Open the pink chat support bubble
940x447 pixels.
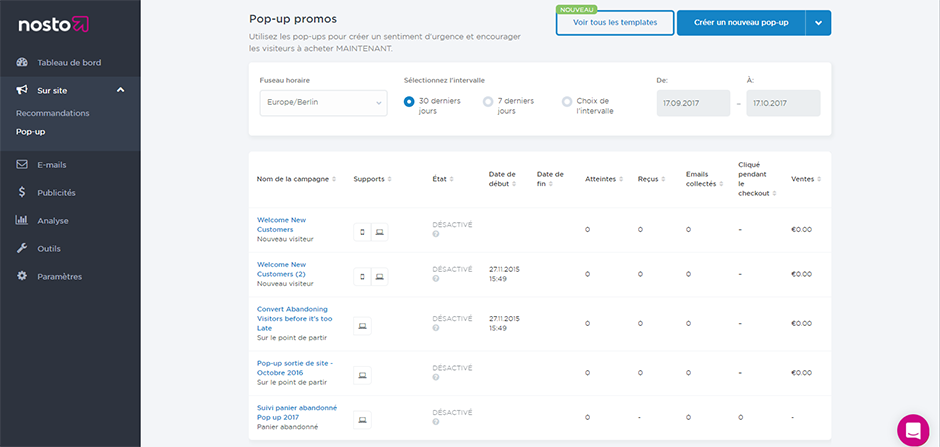click(x=913, y=430)
